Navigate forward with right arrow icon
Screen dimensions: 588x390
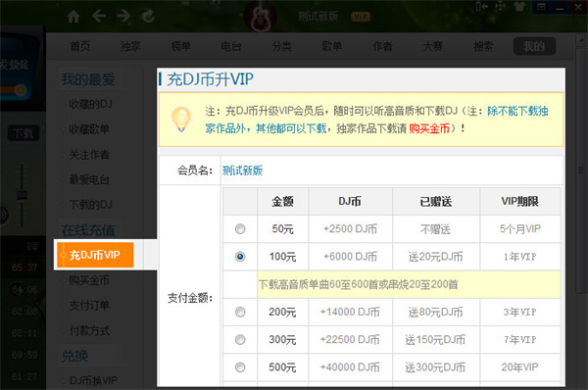(x=123, y=16)
